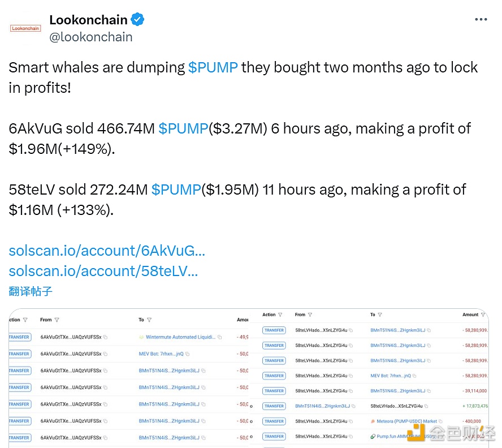The image size is (502, 448).
Task: Click the Meteora (PUMP-USDC) Market link
Action: click(x=406, y=421)
